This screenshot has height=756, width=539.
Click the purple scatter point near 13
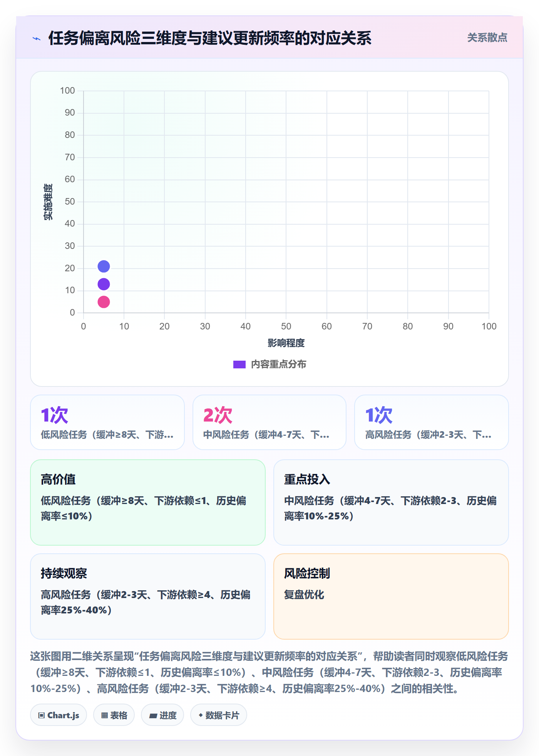click(x=104, y=284)
